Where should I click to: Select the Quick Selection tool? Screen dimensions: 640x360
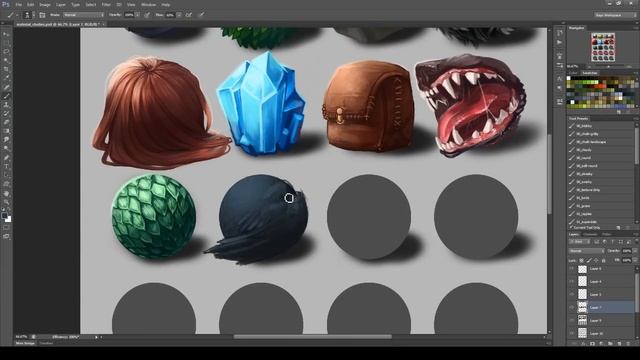[x=6, y=61]
